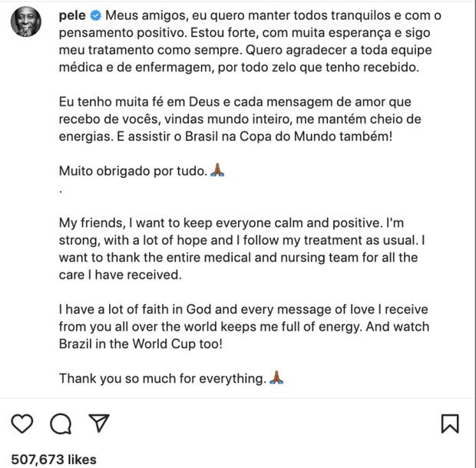Open Pele's profile picture avatar

pyautogui.click(x=26, y=21)
